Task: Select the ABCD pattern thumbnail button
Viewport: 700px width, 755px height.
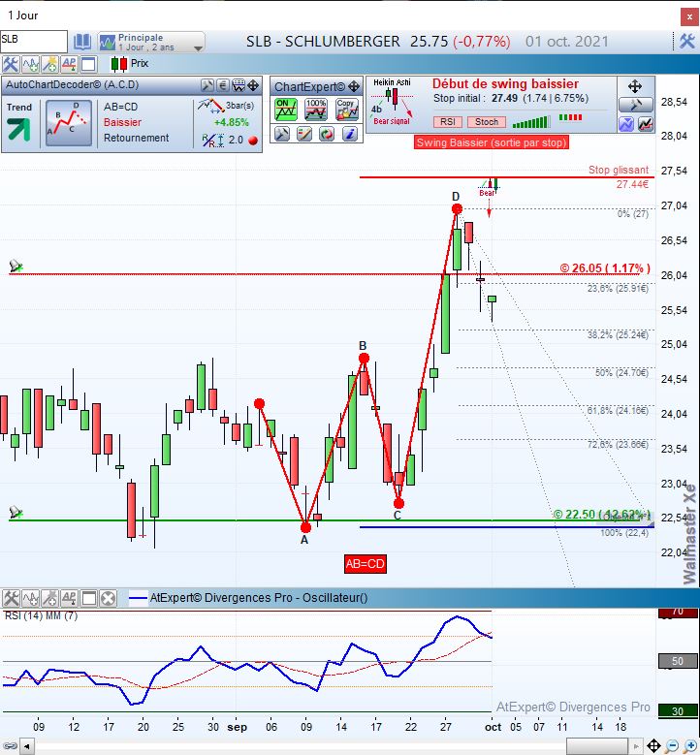Action: (69, 123)
